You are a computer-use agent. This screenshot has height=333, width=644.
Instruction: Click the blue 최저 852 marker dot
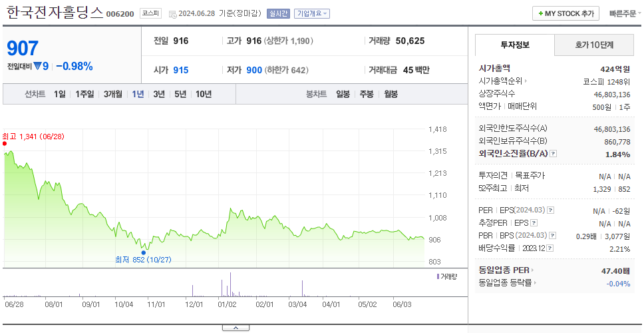point(143,252)
